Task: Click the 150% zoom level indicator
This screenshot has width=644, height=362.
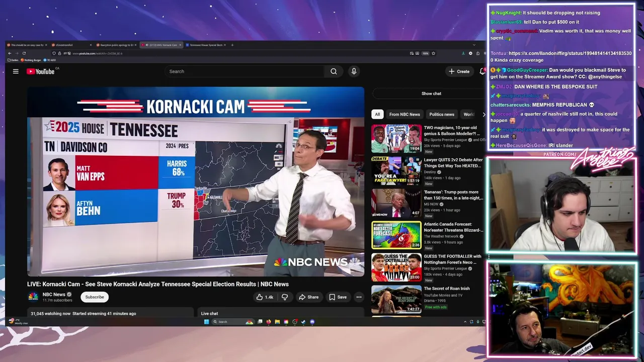Action: tap(425, 53)
